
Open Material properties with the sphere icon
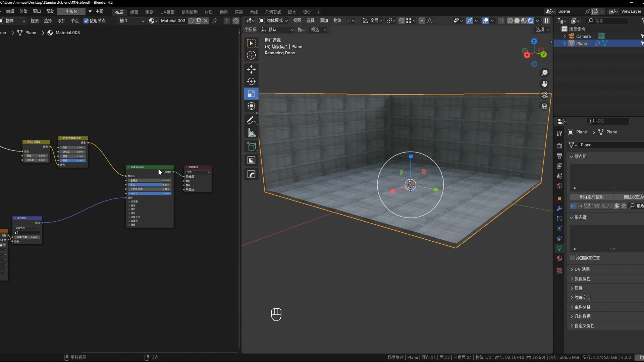(x=559, y=258)
